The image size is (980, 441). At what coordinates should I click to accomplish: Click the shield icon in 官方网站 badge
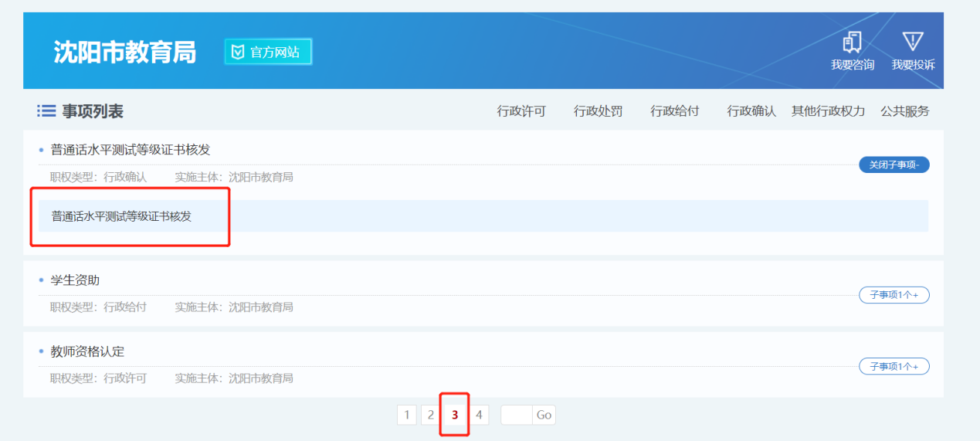pos(238,53)
